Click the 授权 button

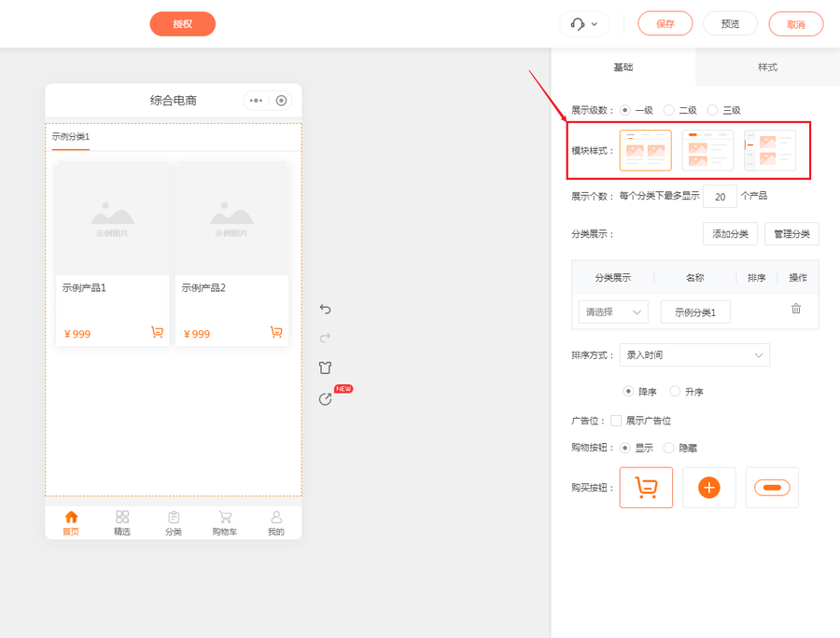[x=183, y=24]
